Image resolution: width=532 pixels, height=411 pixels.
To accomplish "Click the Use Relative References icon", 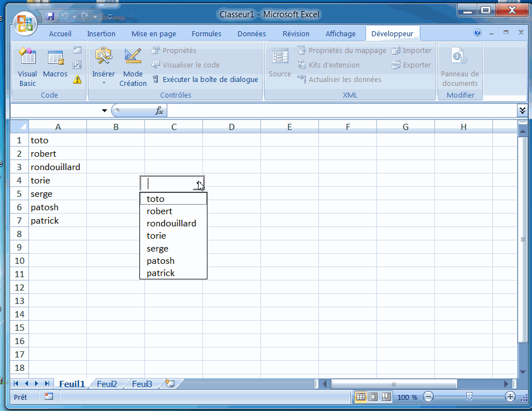I will 78,65.
